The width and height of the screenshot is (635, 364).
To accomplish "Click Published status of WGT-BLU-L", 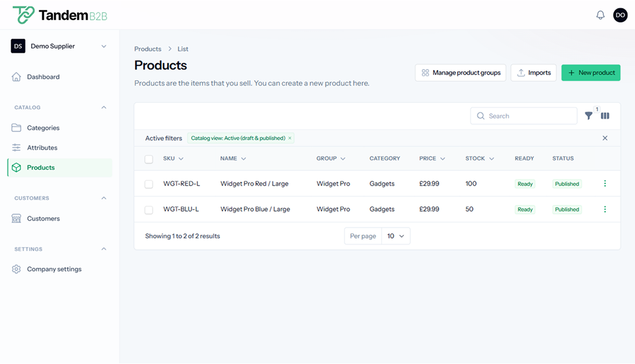I will pyautogui.click(x=567, y=209).
